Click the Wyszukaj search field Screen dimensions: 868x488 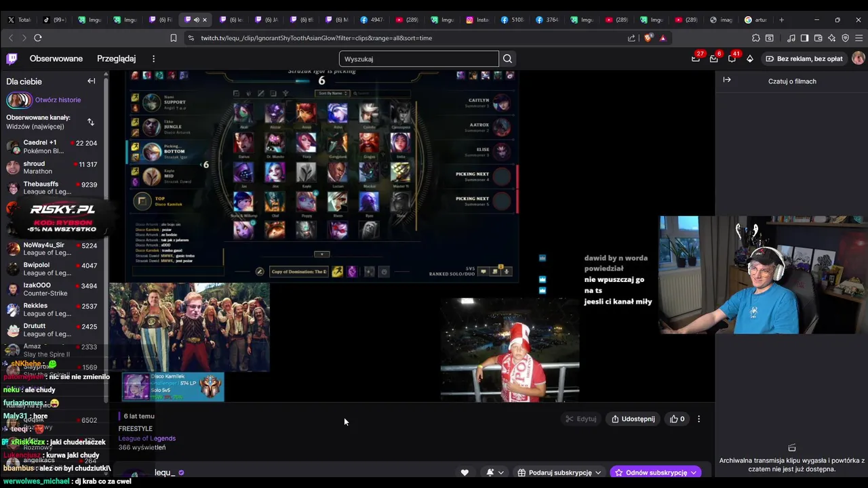pyautogui.click(x=418, y=59)
